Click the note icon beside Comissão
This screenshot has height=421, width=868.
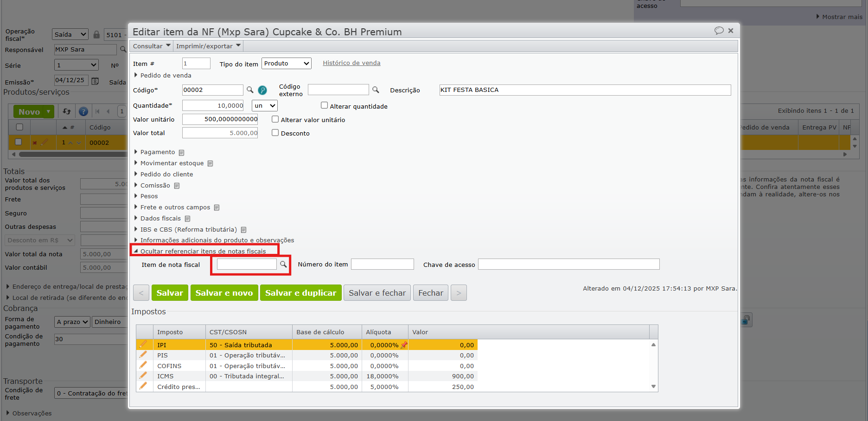point(177,186)
